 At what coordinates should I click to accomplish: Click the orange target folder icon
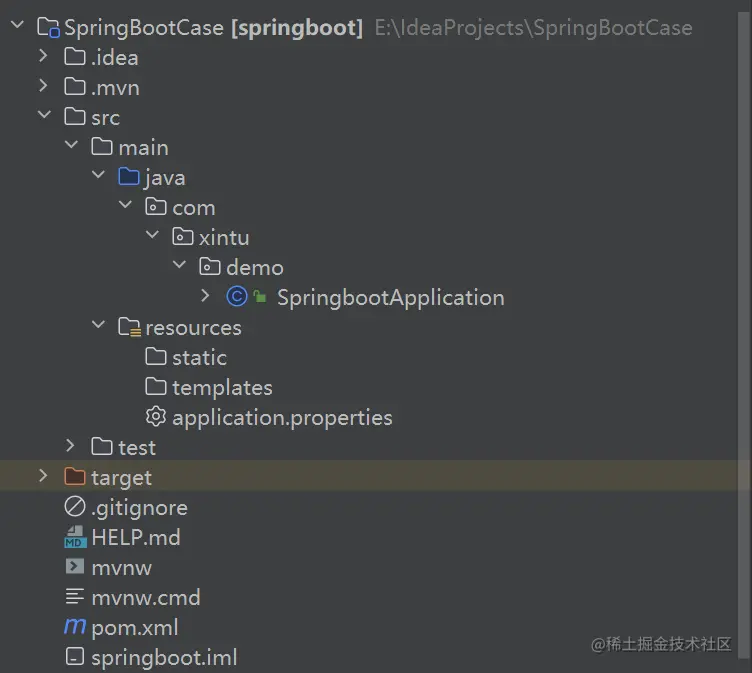tap(75, 477)
